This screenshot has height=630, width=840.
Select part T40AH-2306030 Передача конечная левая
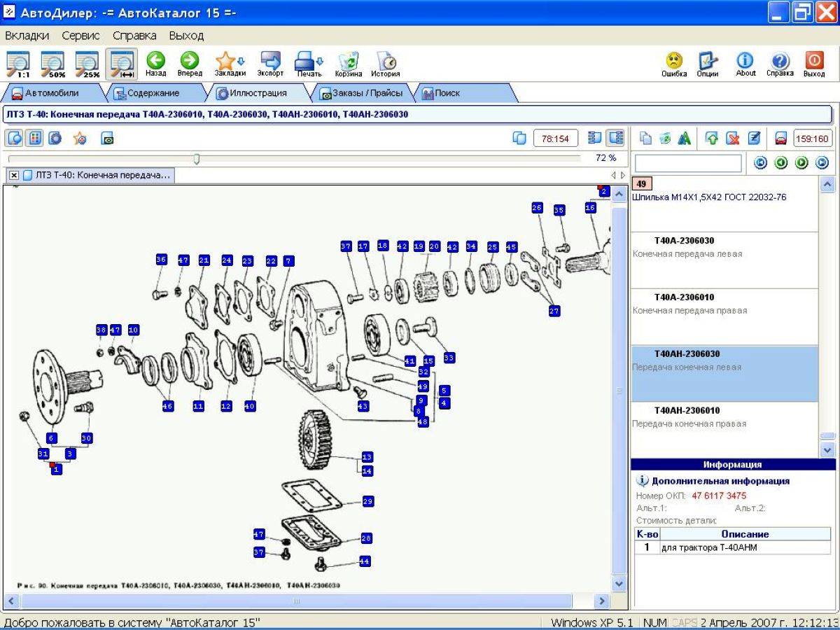724,374
